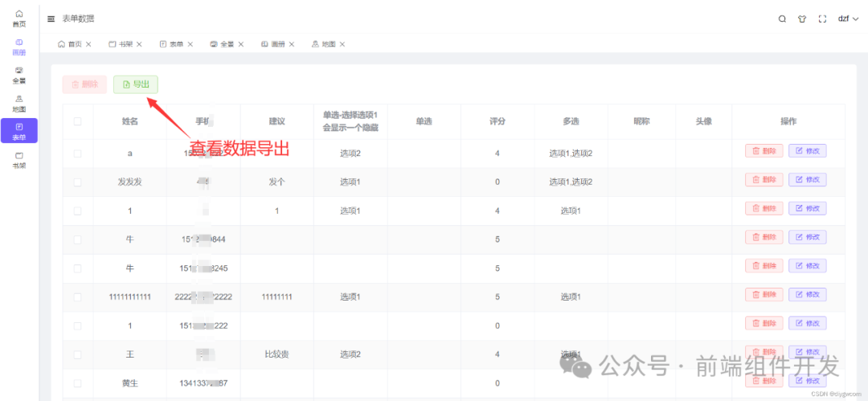
Task: Toggle the select-all checkbox in table header
Action: pyautogui.click(x=77, y=121)
